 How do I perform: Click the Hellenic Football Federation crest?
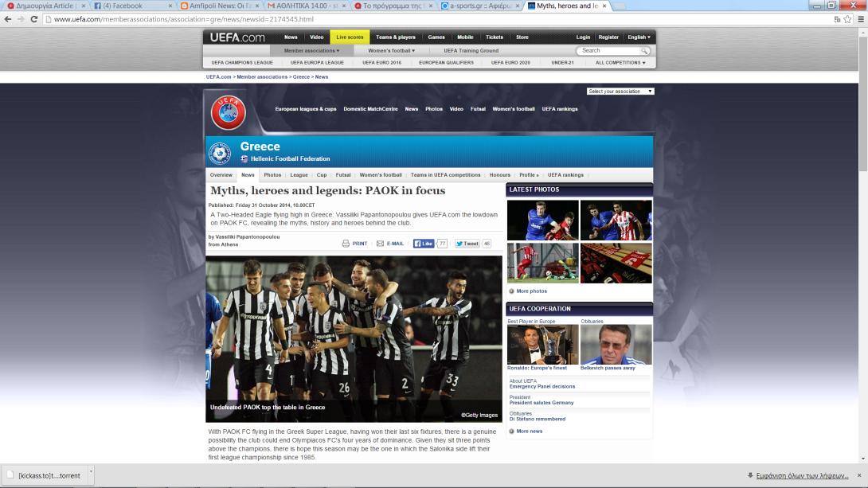[x=220, y=153]
